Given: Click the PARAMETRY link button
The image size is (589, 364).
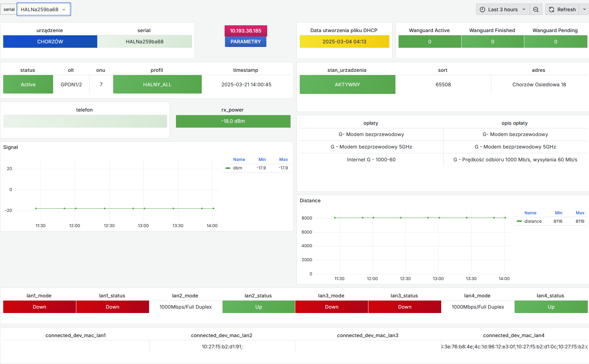Looking at the screenshot, I should click(x=245, y=42).
